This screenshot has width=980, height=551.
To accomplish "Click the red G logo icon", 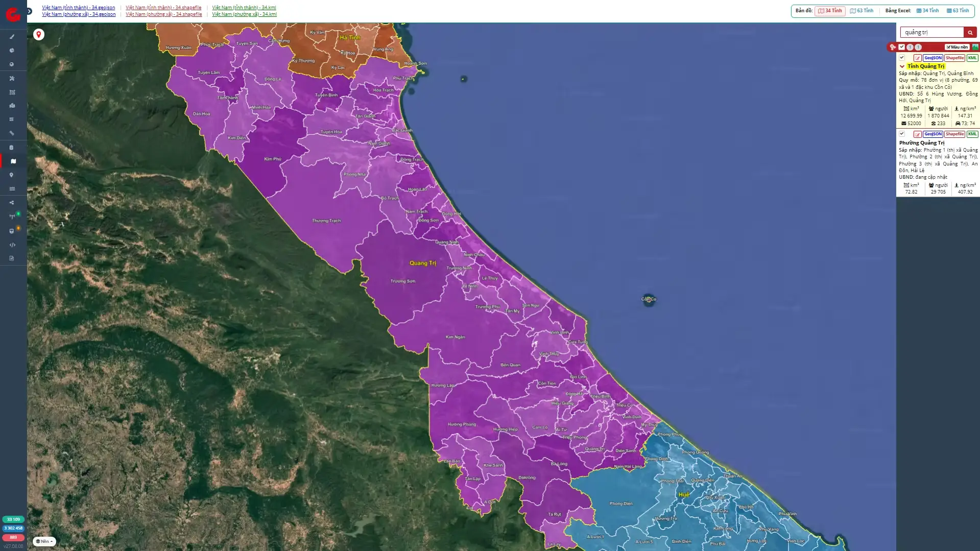I will pos(13,15).
